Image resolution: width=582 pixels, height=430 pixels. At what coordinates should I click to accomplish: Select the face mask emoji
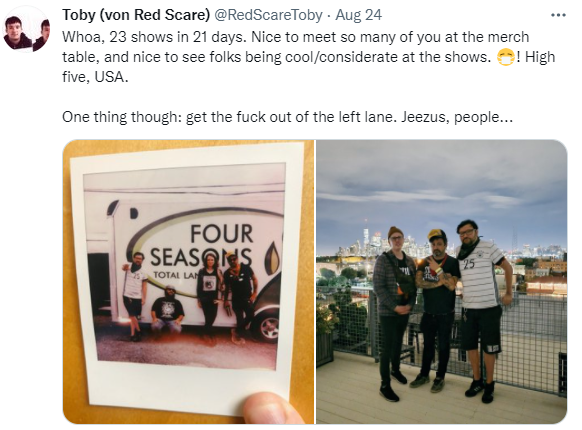pos(506,58)
